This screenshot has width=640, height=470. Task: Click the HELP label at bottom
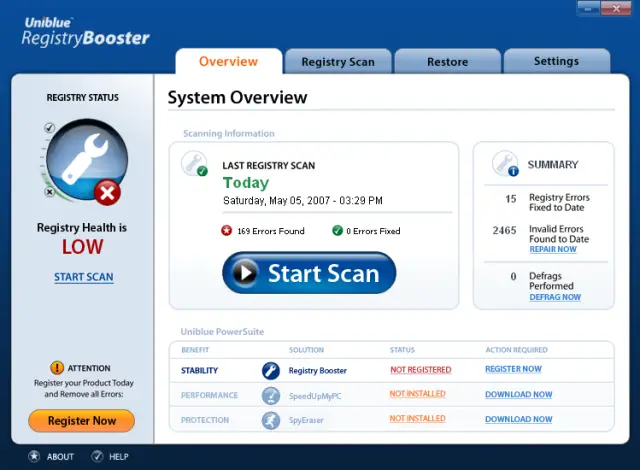(x=119, y=457)
